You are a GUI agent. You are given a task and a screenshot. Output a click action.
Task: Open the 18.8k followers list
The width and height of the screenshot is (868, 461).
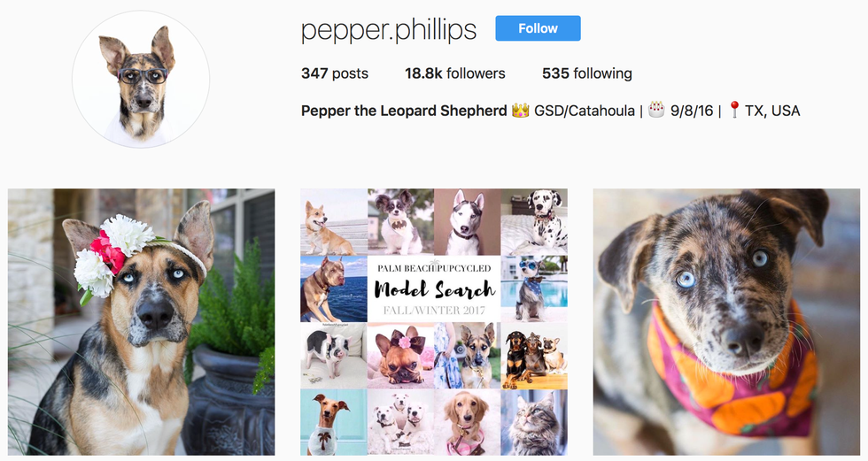454,73
